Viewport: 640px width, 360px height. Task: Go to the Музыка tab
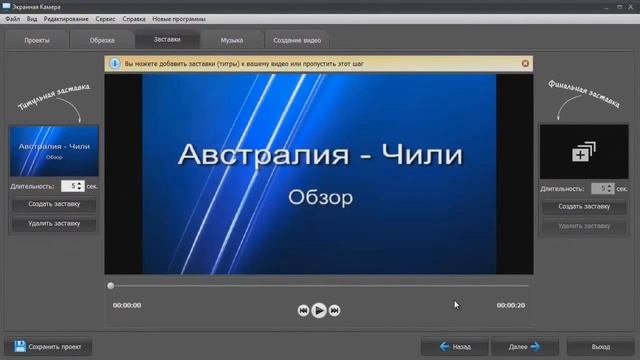point(232,40)
